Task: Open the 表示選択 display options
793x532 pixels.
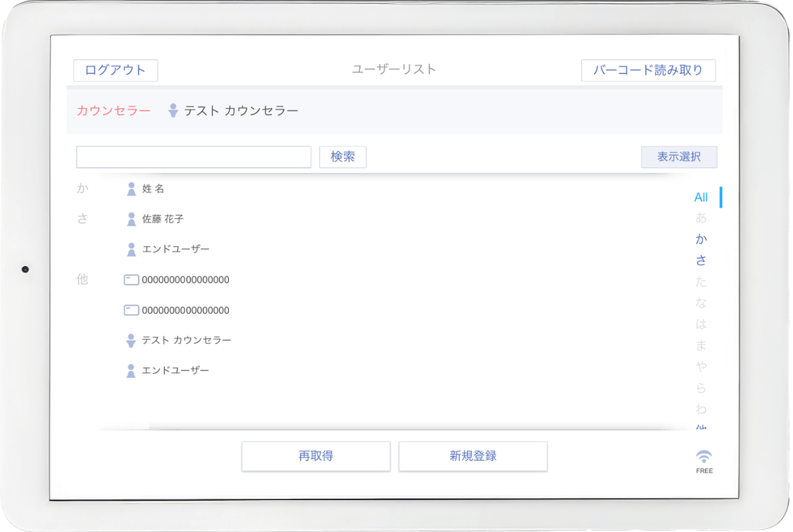Action: coord(680,157)
